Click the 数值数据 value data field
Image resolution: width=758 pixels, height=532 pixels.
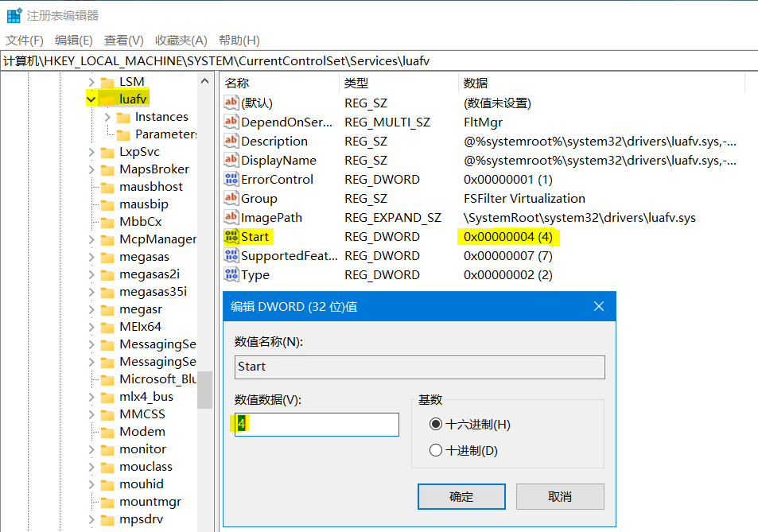pyautogui.click(x=317, y=425)
